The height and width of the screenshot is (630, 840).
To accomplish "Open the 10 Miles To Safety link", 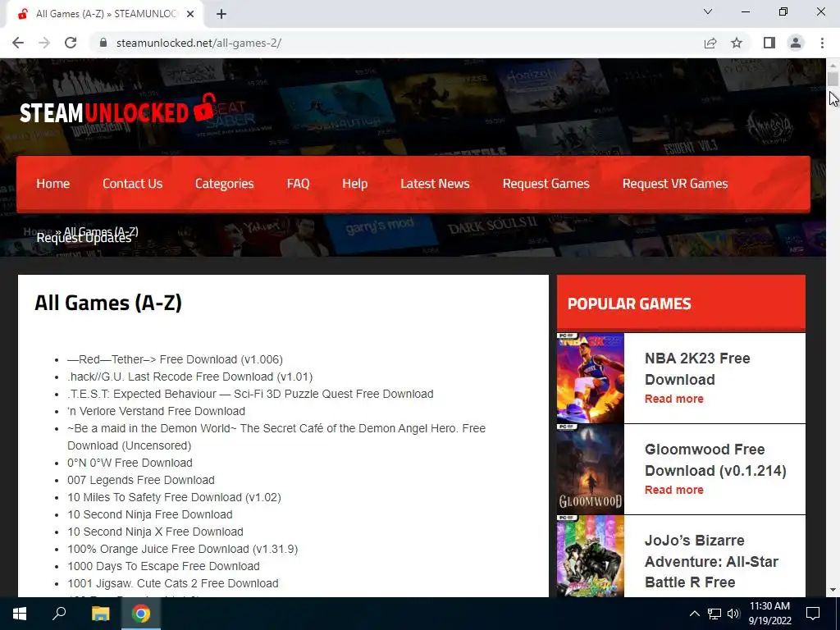I will [174, 497].
